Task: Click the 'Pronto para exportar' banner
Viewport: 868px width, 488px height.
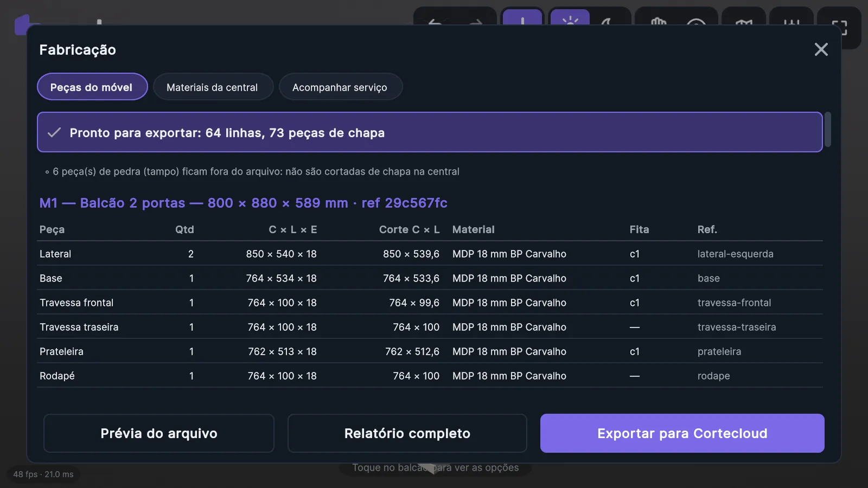Action: pyautogui.click(x=430, y=132)
